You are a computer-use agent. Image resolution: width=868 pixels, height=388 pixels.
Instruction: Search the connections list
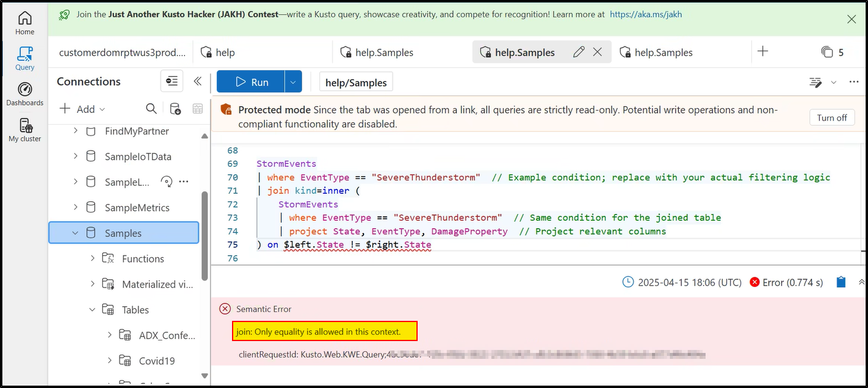[151, 109]
